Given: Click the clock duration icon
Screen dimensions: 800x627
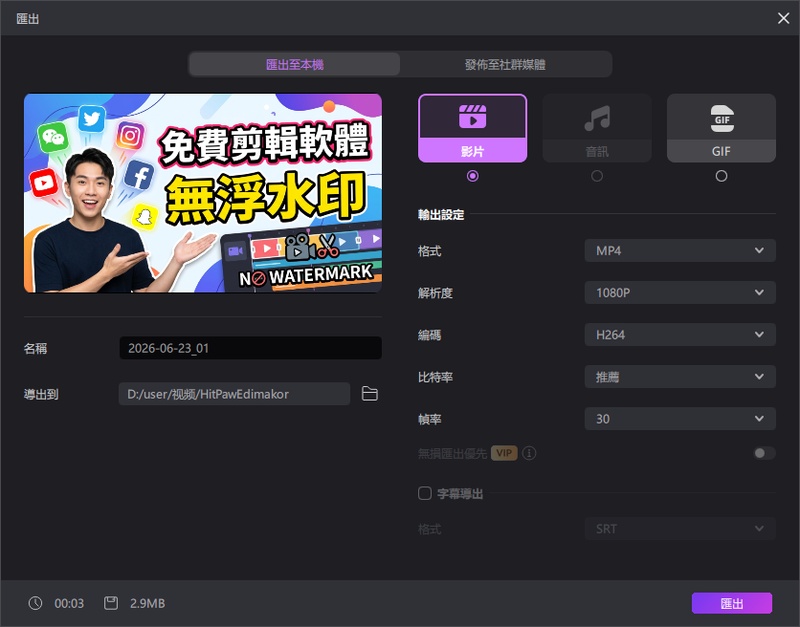Looking at the screenshot, I should click(35, 603).
